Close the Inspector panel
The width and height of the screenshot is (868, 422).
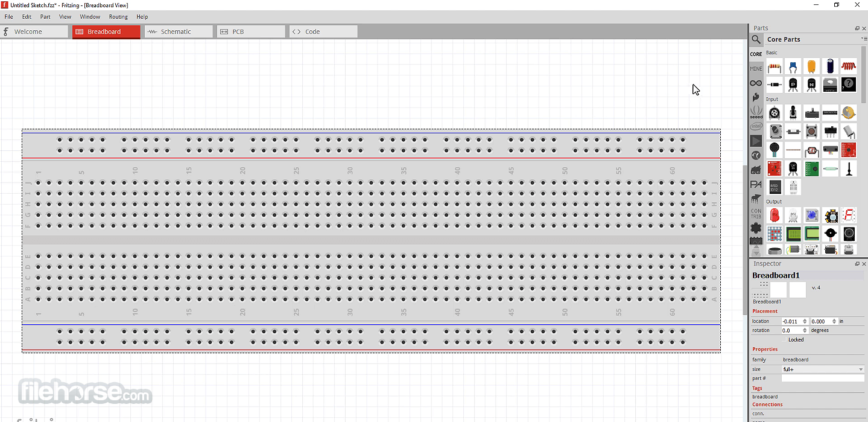(x=864, y=264)
